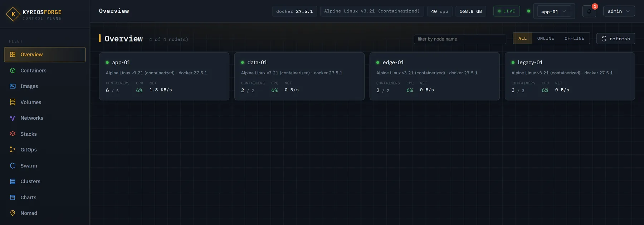The image size is (644, 225).
Task: Click the Containers cube icon
Action: tap(13, 70)
